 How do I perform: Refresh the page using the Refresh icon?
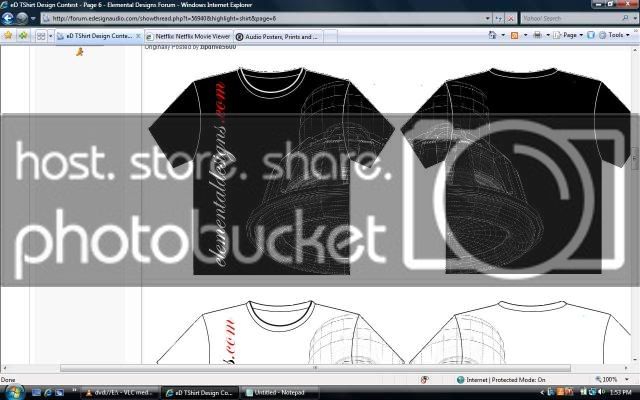[x=499, y=18]
